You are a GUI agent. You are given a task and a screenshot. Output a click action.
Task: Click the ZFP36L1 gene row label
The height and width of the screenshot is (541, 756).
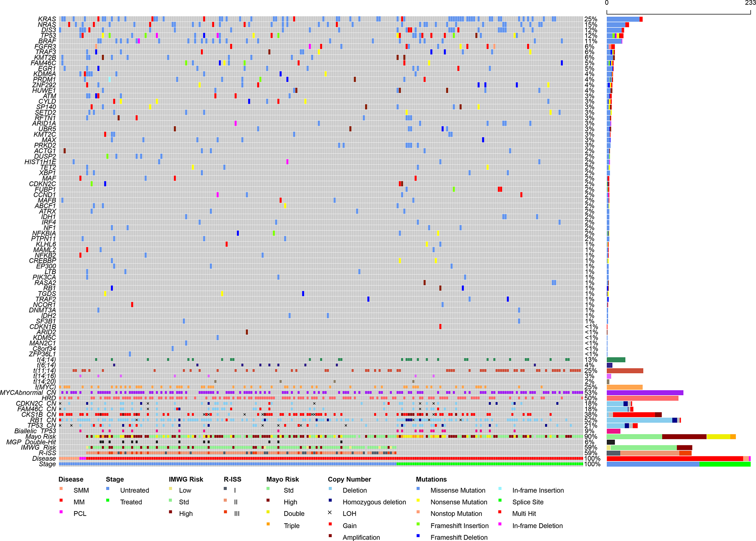(42, 354)
